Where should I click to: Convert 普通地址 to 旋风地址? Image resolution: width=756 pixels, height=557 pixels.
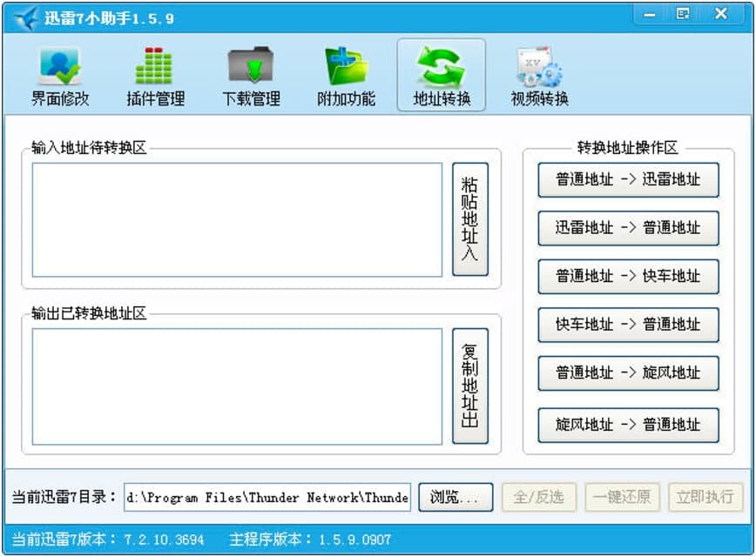pyautogui.click(x=628, y=372)
